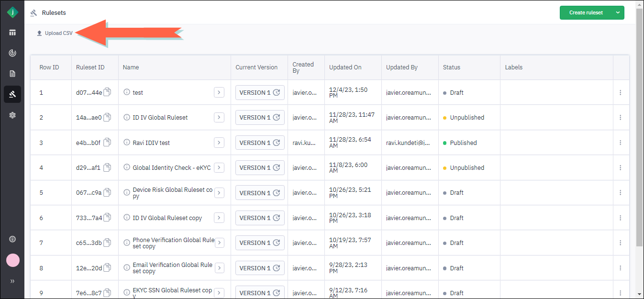Open actions menu for Global Identity Check - eKYC
Image resolution: width=644 pixels, height=299 pixels.
click(x=621, y=167)
